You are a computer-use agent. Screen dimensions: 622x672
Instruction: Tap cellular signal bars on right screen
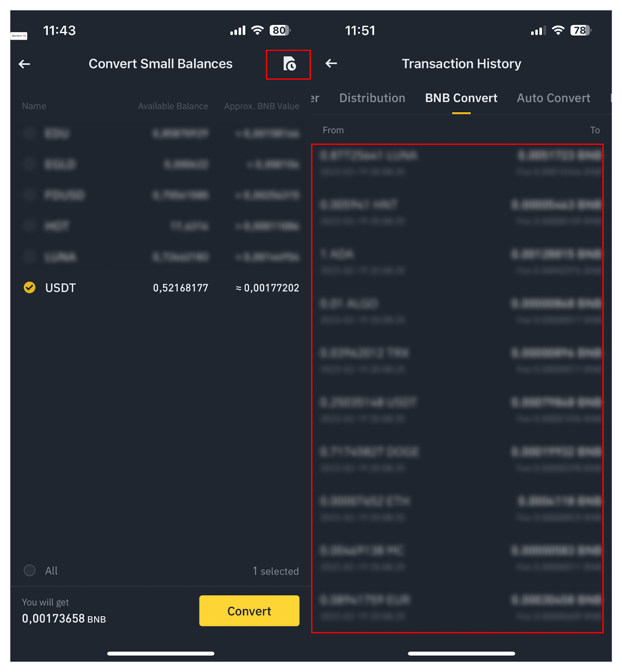click(538, 30)
